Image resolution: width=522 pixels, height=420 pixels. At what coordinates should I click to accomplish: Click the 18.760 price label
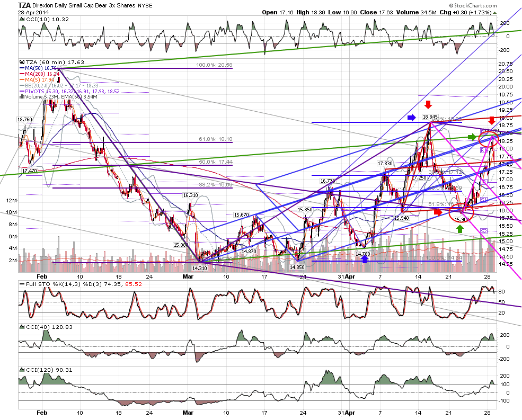[x=25, y=120]
